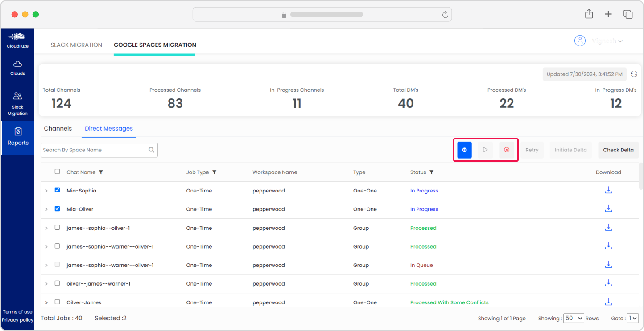Select the Direct Messages tab

pos(109,128)
